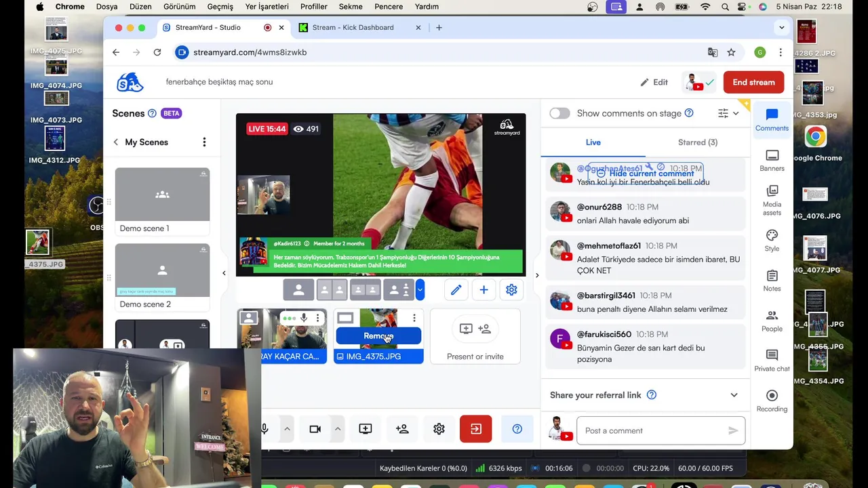Open Chrome tab list dropdown
Viewport: 868px width, 488px height.
[781, 28]
